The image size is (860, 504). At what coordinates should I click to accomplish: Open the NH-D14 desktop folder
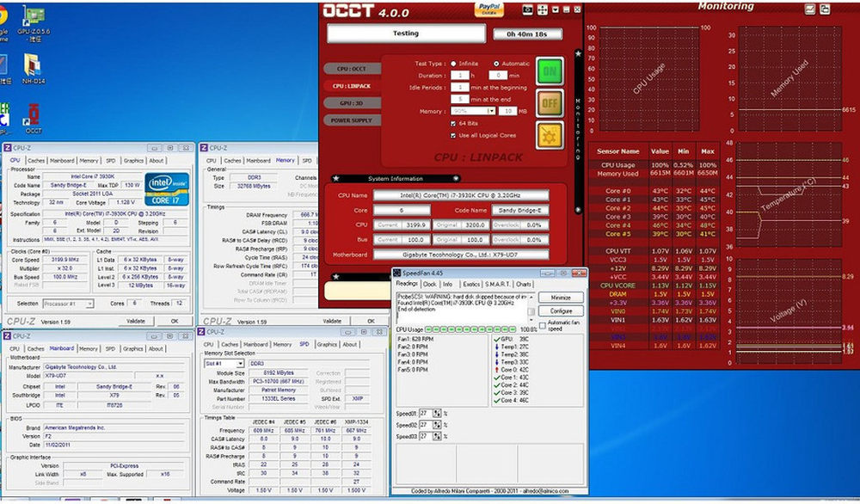[33, 66]
